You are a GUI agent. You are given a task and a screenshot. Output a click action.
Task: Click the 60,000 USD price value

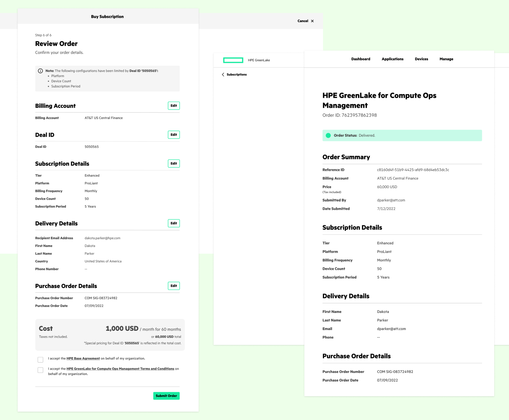387,187
